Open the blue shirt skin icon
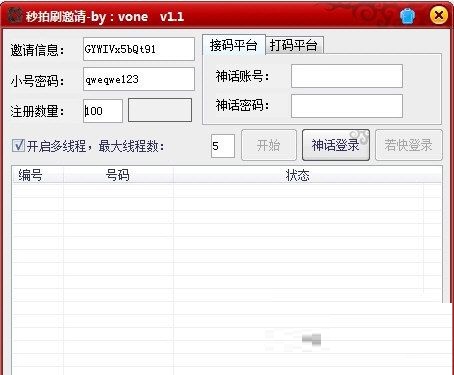 click(x=408, y=16)
